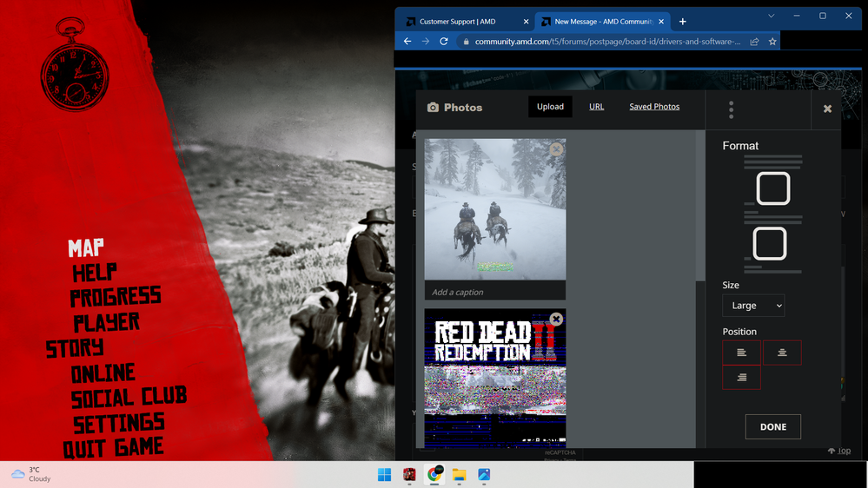Close the Photos dialog
The image size is (868, 488).
point(827,109)
